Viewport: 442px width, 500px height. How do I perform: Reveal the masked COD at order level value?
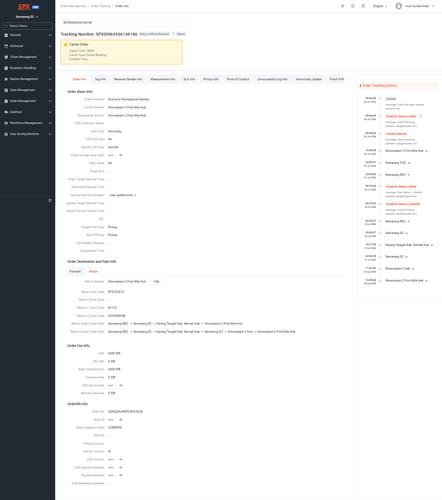[x=121, y=155]
